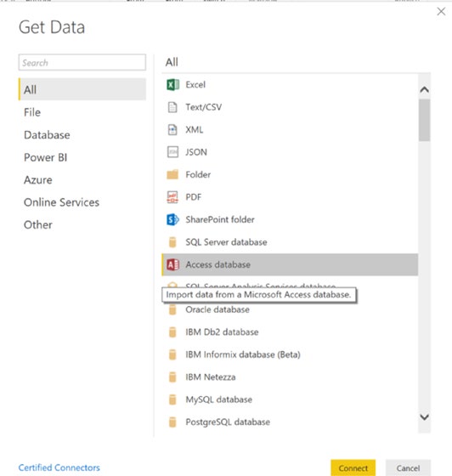Choose the PDF connector icon
The width and height of the screenshot is (452, 476).
pos(172,197)
